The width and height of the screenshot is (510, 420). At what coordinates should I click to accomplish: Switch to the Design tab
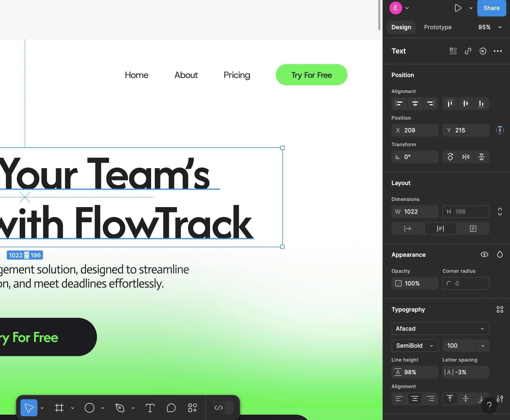(x=401, y=27)
